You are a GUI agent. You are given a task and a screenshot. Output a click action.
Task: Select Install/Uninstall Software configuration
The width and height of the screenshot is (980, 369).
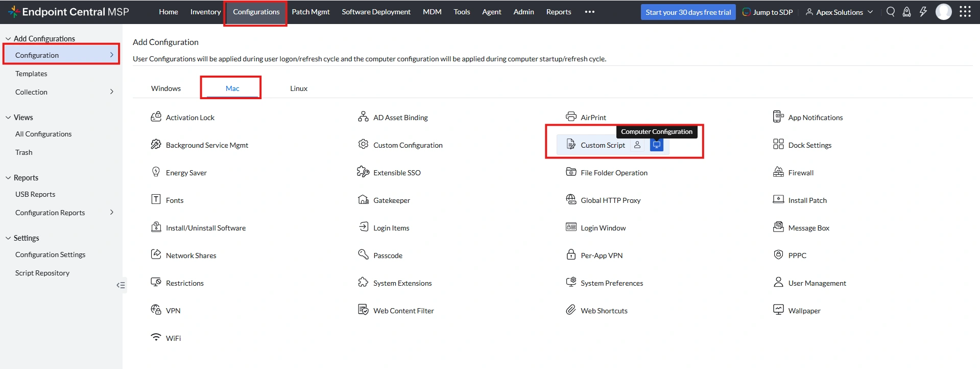(199, 227)
